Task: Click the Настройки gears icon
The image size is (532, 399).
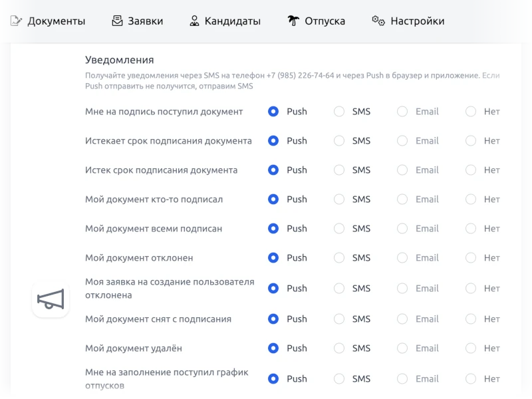Action: (378, 21)
